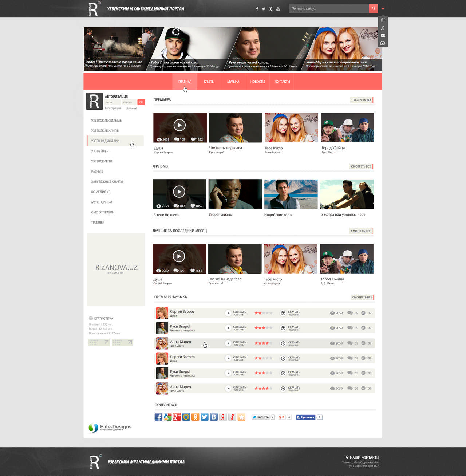Open the Odnoklassniki icon in the header

[x=270, y=9]
